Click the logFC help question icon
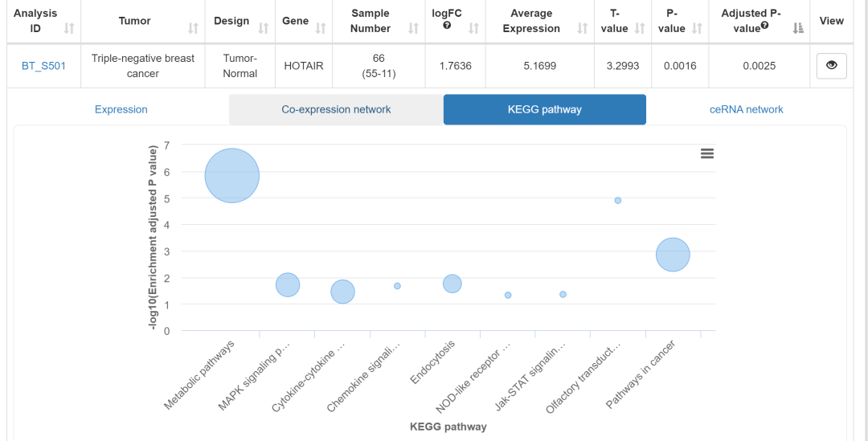The width and height of the screenshot is (868, 441). [447, 26]
